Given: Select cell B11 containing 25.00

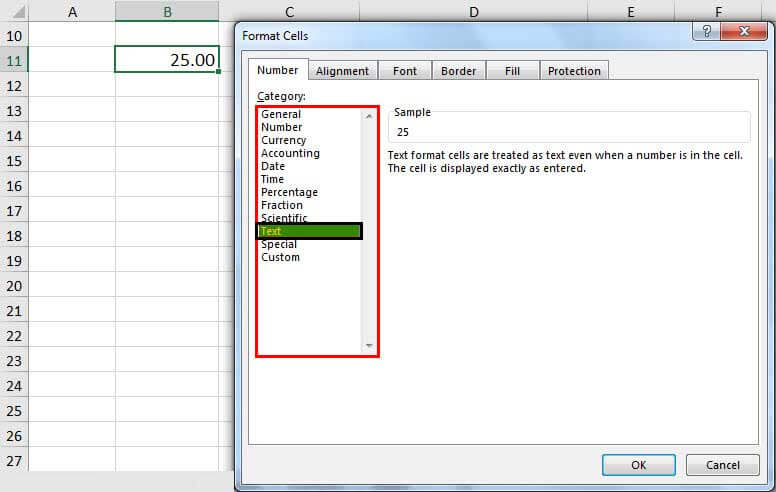Looking at the screenshot, I should 167,59.
